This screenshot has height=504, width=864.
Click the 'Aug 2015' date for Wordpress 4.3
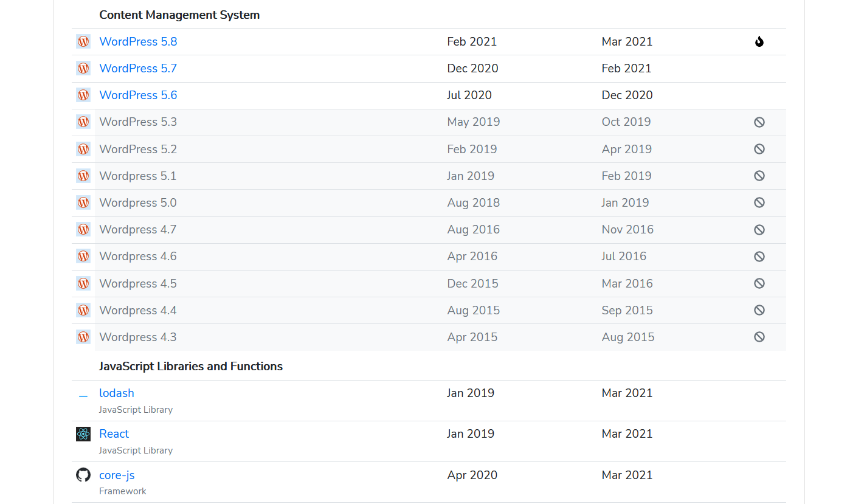(x=628, y=337)
